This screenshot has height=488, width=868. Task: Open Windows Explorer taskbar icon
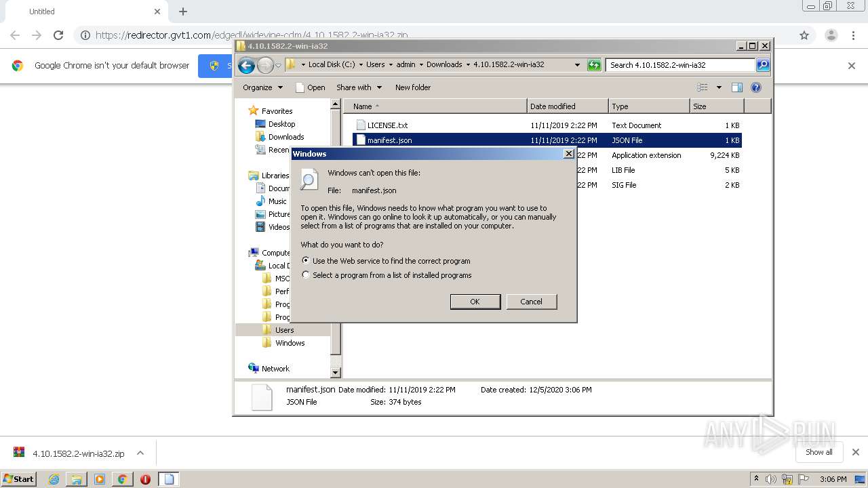(77, 479)
